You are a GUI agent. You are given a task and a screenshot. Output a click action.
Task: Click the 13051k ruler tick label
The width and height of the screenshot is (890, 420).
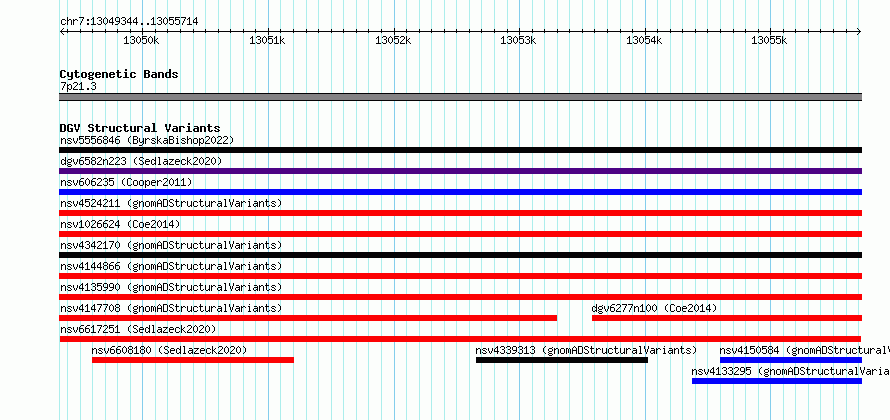pos(267,40)
